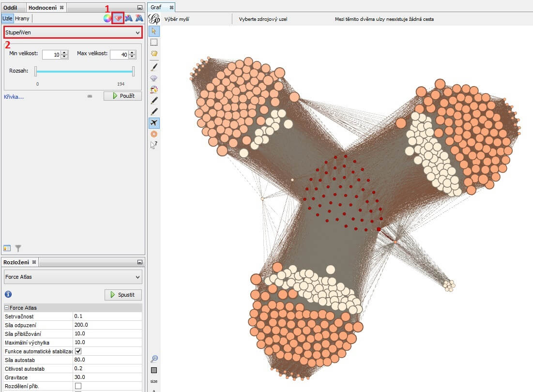The height and width of the screenshot is (392, 533).
Task: Click the blue info icon in Rozložení
Action: (8, 295)
